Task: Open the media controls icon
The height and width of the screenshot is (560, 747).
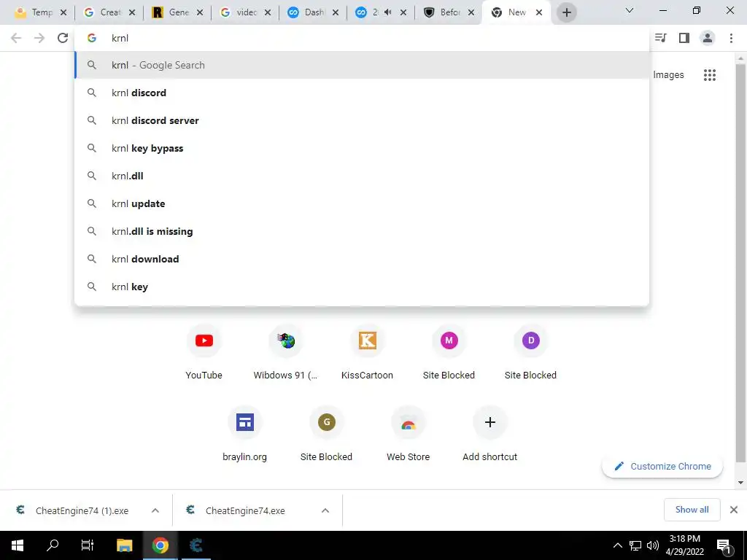Action: coord(661,38)
